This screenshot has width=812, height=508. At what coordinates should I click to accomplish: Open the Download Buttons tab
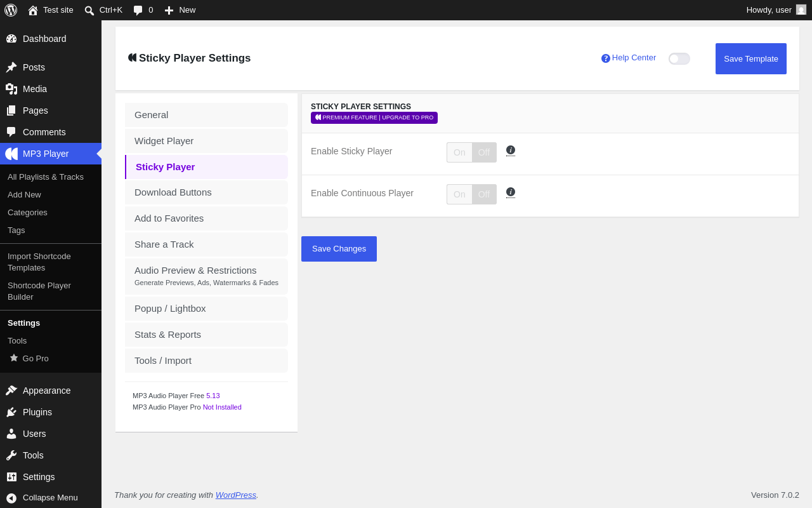[x=206, y=192]
